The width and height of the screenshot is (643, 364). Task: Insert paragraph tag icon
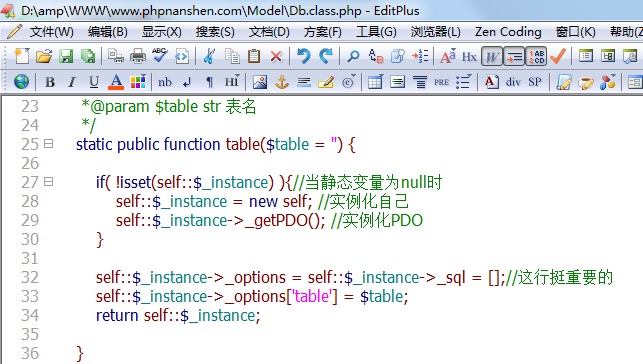(209, 82)
